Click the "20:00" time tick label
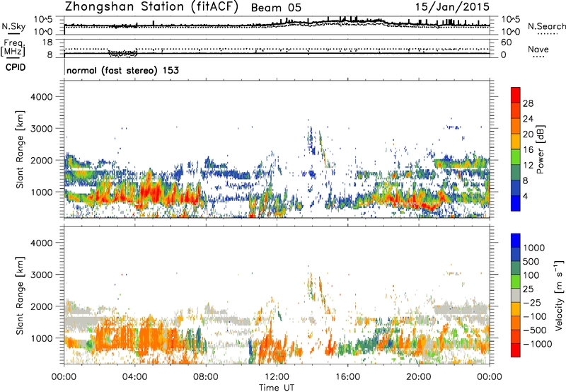This screenshot has width=566, height=392. [x=419, y=377]
